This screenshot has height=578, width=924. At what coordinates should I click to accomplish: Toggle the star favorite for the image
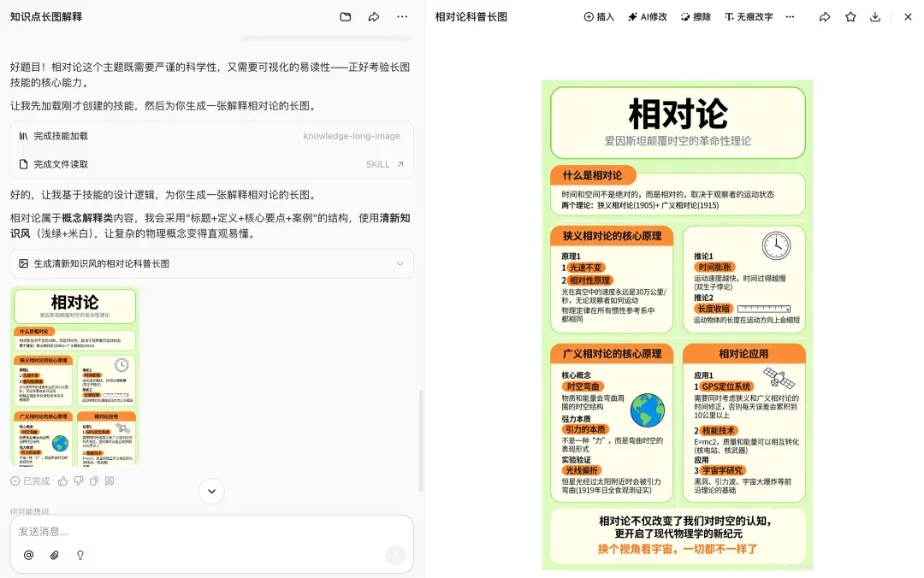(850, 17)
